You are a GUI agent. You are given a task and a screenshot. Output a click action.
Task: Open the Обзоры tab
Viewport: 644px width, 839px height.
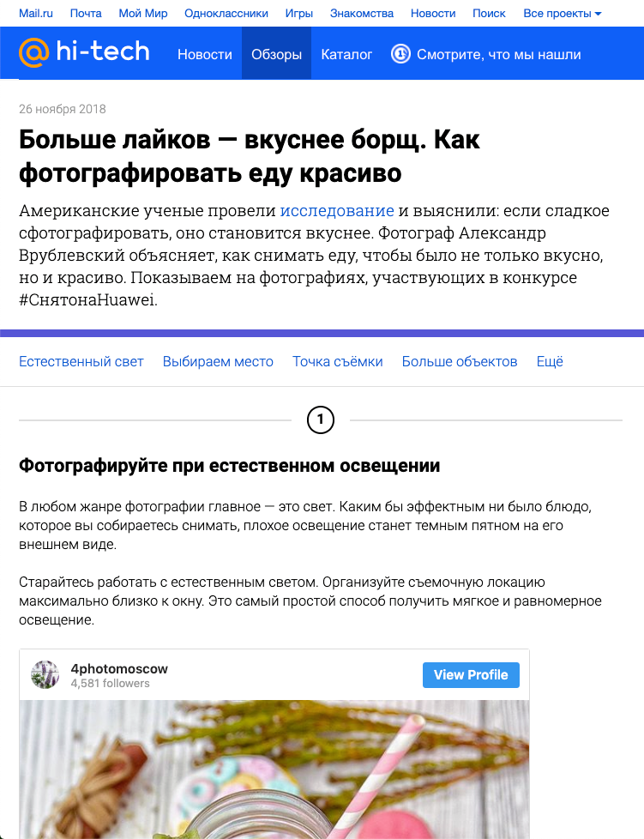click(276, 54)
